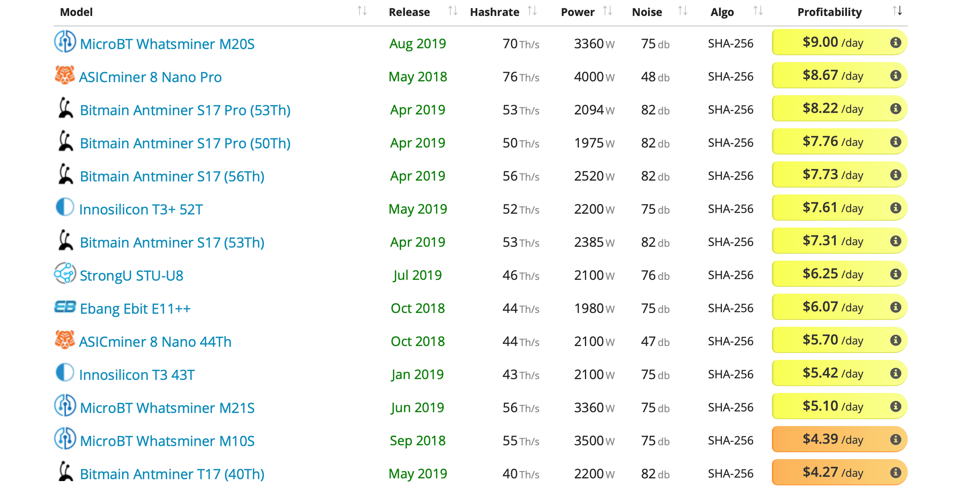Click the StrongU STU-U8 brand icon
Screen dimensions: 980x490
65,273
